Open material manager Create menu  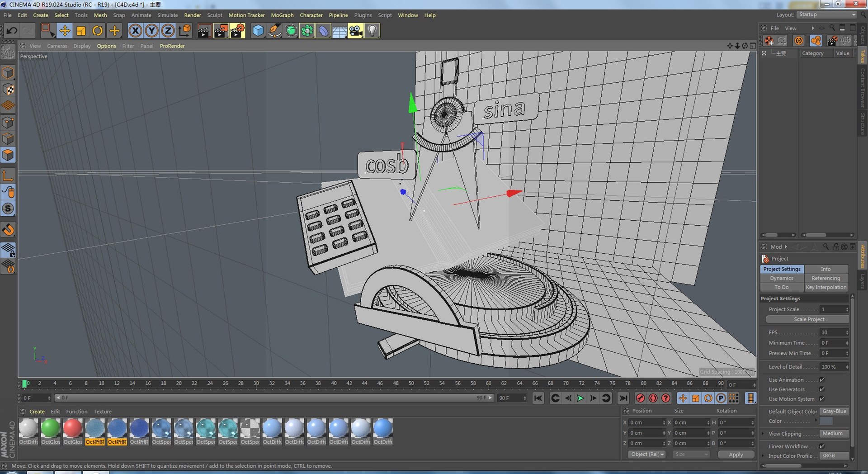tap(37, 412)
